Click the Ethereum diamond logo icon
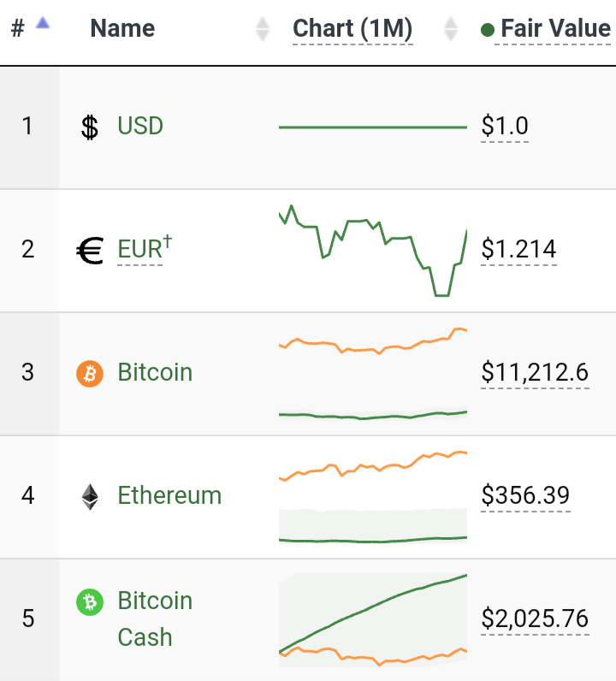The image size is (616, 681). click(x=90, y=496)
